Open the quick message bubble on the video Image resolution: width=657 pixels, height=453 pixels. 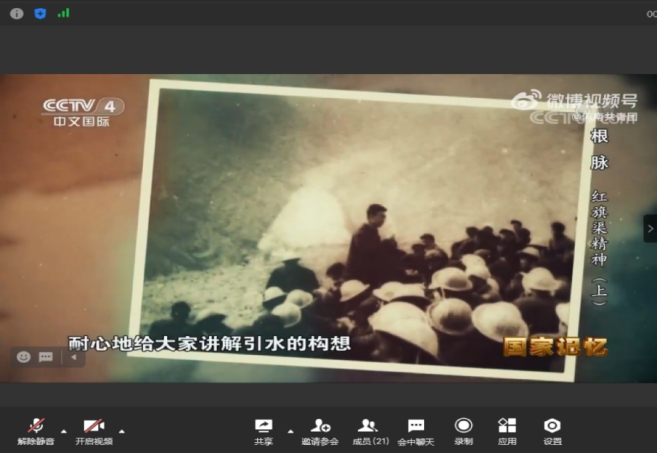click(46, 357)
